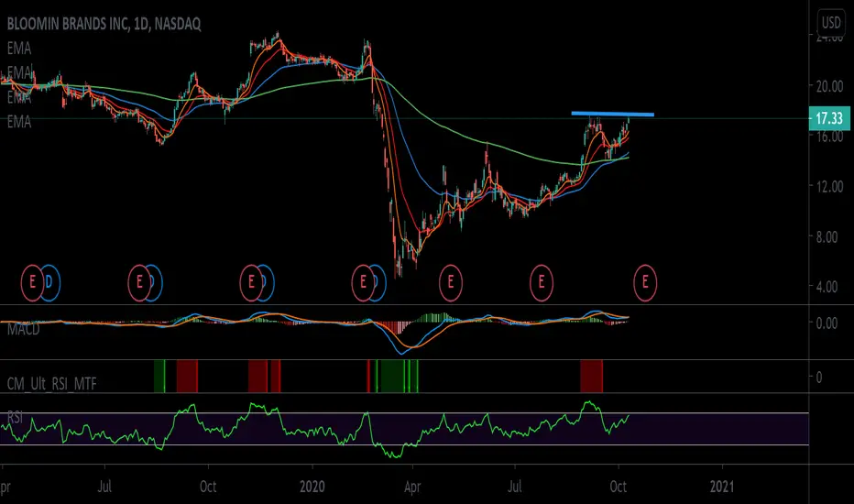Open the dividend marker in February 2020
Screen dimensions: 854x504
tap(378, 282)
